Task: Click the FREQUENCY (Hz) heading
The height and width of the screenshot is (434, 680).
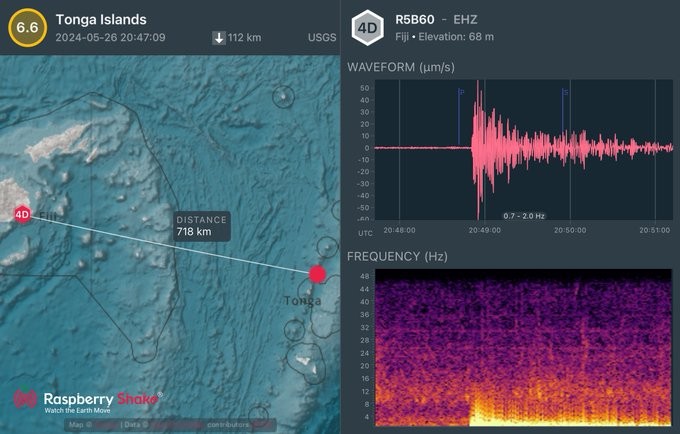Action: [x=397, y=257]
